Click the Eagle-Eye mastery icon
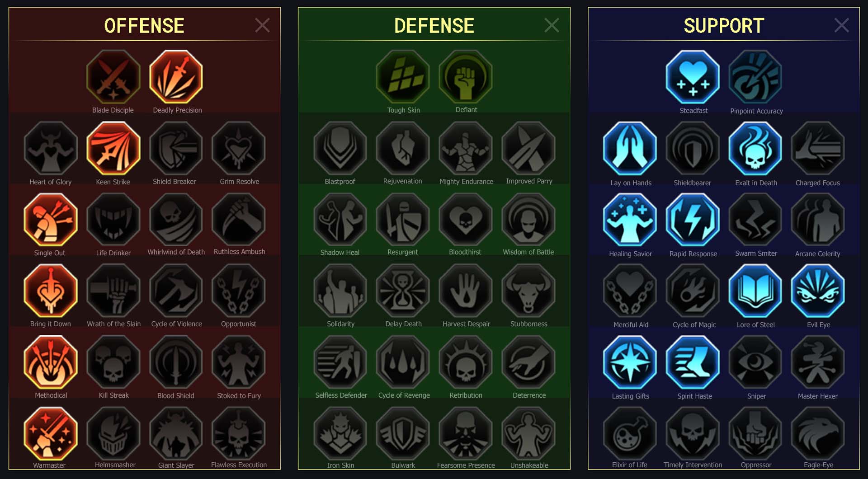The image size is (868, 479). (818, 434)
